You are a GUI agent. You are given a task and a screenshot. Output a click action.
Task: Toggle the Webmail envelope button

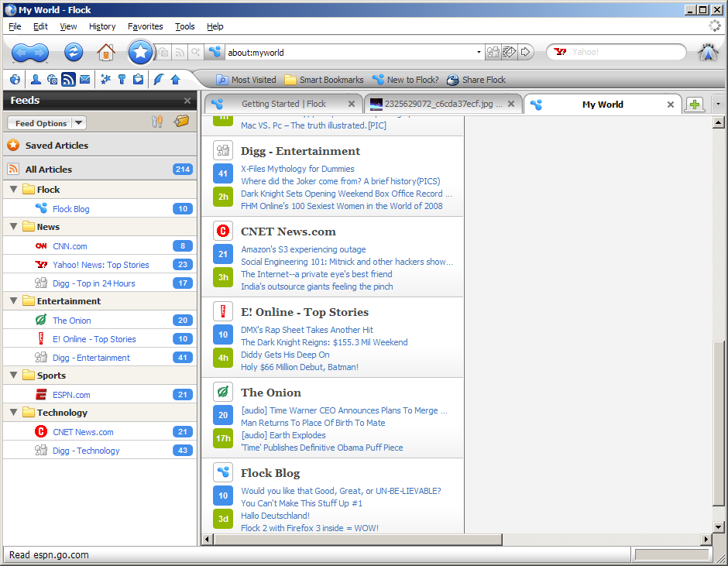[x=84, y=80]
